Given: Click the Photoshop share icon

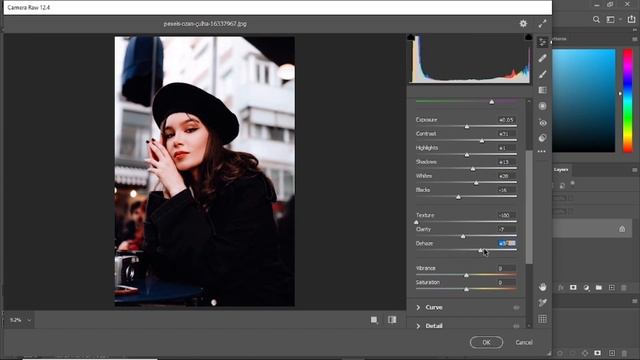Looking at the screenshot, I should click(631, 19).
